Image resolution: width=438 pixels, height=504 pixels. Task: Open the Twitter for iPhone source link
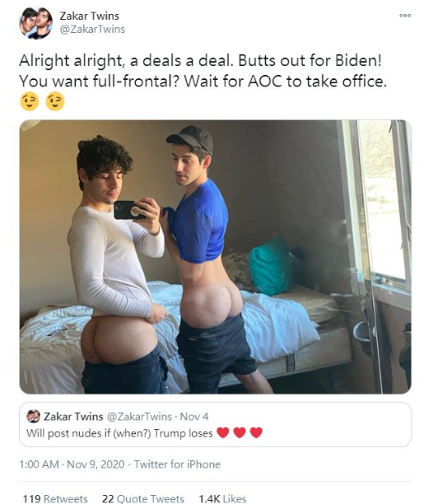click(x=177, y=464)
